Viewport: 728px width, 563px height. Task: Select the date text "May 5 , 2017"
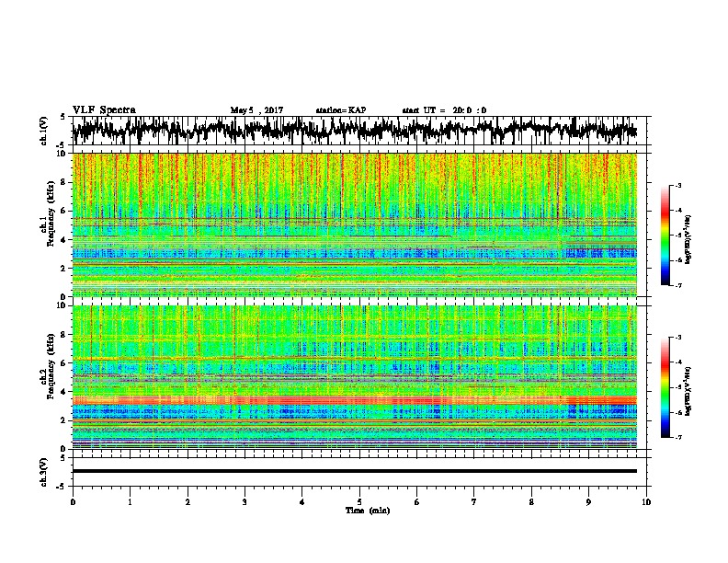tap(256, 110)
